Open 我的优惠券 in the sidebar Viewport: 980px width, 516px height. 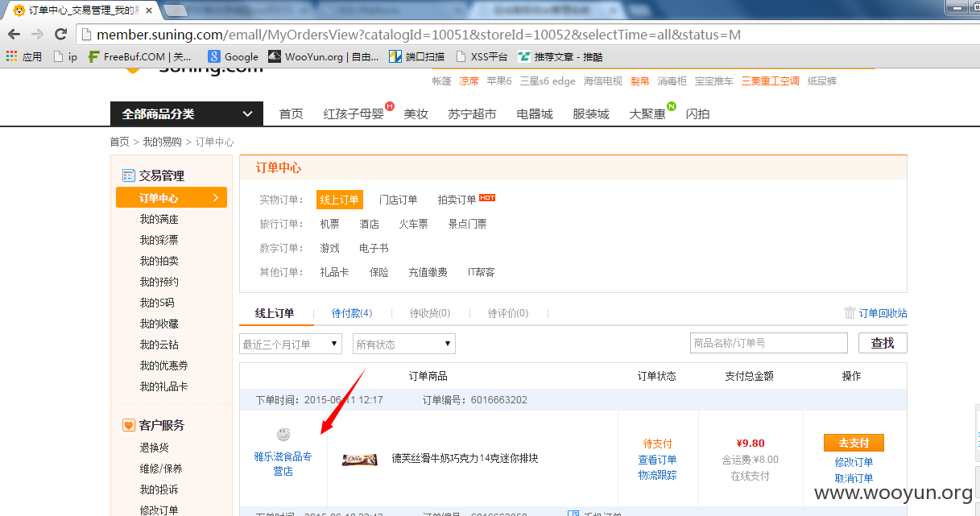163,365
